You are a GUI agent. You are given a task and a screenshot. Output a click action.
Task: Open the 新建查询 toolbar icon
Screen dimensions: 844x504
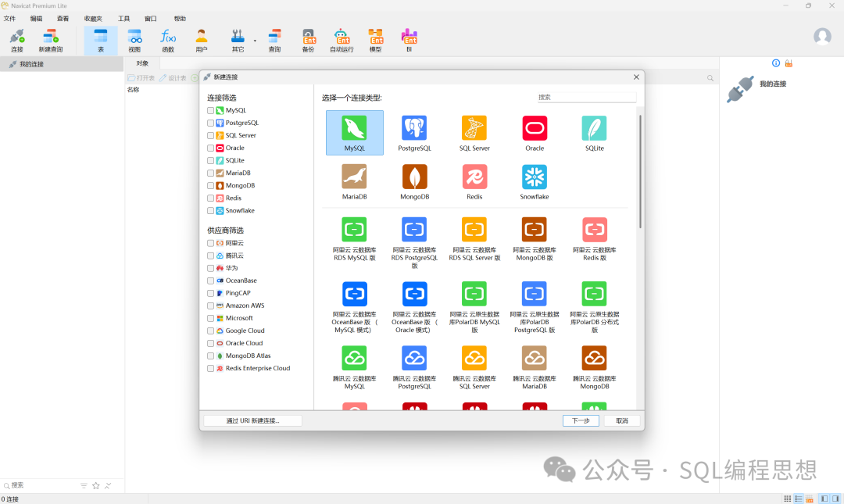pyautogui.click(x=51, y=40)
